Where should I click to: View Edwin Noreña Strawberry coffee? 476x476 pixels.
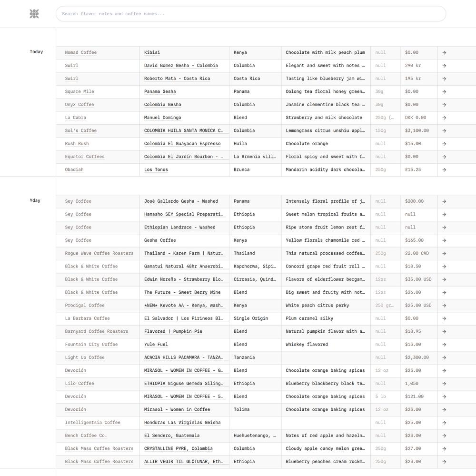click(x=184, y=279)
